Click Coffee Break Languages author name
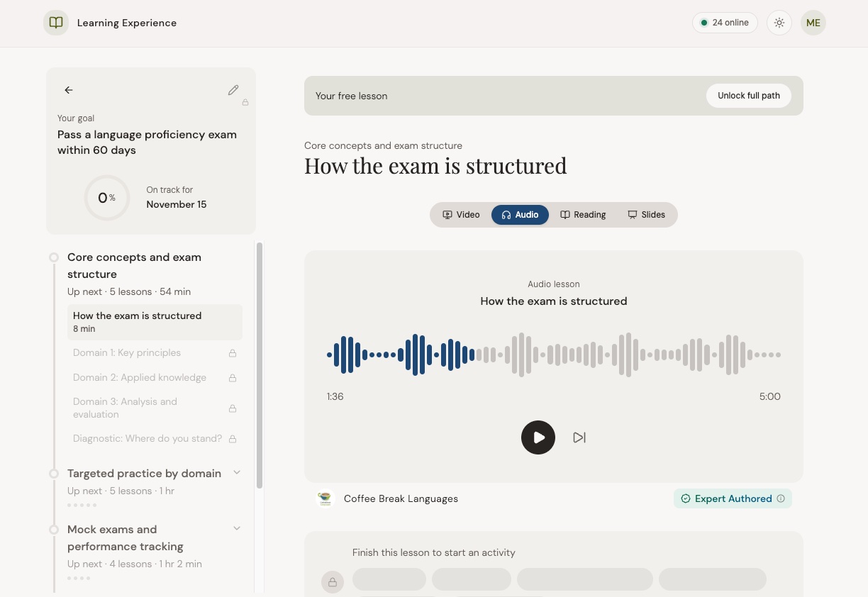 [401, 498]
